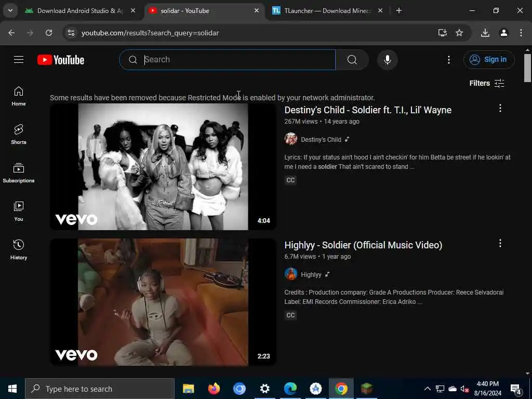The height and width of the screenshot is (399, 532).
Task: Open Shorts from the sidebar
Action: (19, 135)
